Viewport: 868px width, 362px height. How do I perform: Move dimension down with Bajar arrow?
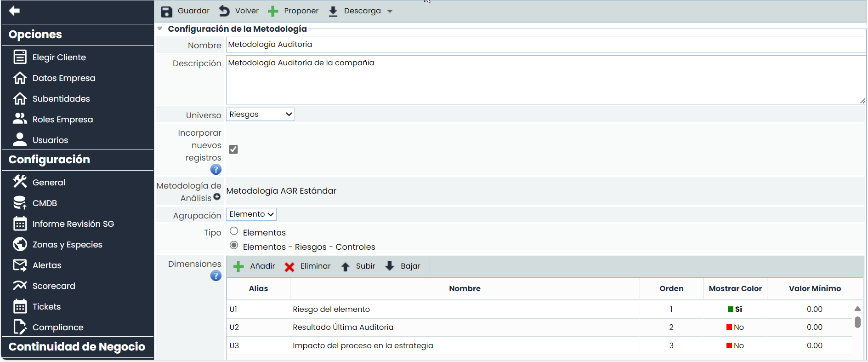[x=390, y=266]
